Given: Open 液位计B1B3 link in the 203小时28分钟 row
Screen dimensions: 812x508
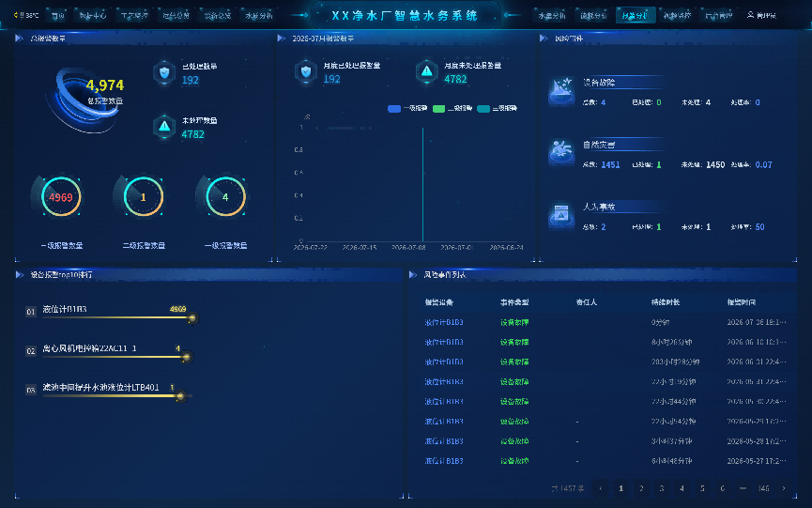Looking at the screenshot, I should point(444,362).
